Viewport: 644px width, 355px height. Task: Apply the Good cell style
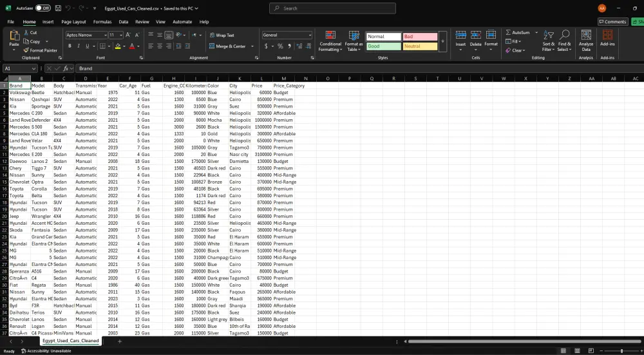click(383, 46)
